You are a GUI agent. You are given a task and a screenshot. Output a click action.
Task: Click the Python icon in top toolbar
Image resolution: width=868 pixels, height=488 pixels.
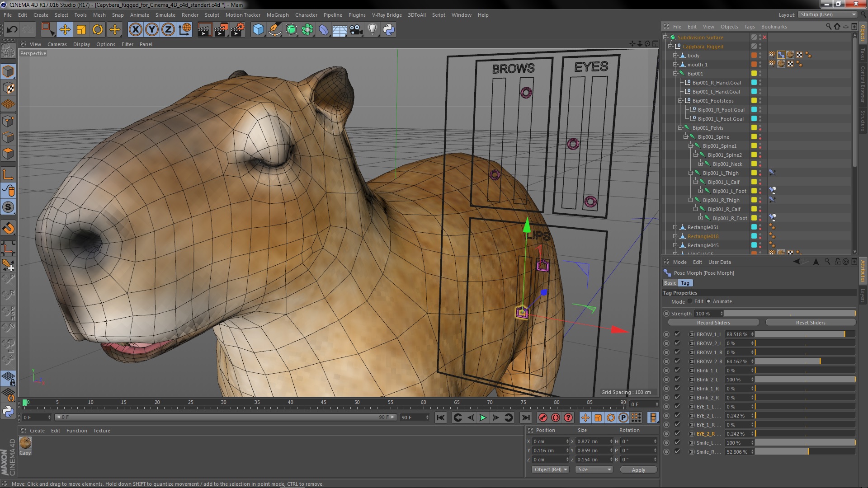click(x=389, y=30)
